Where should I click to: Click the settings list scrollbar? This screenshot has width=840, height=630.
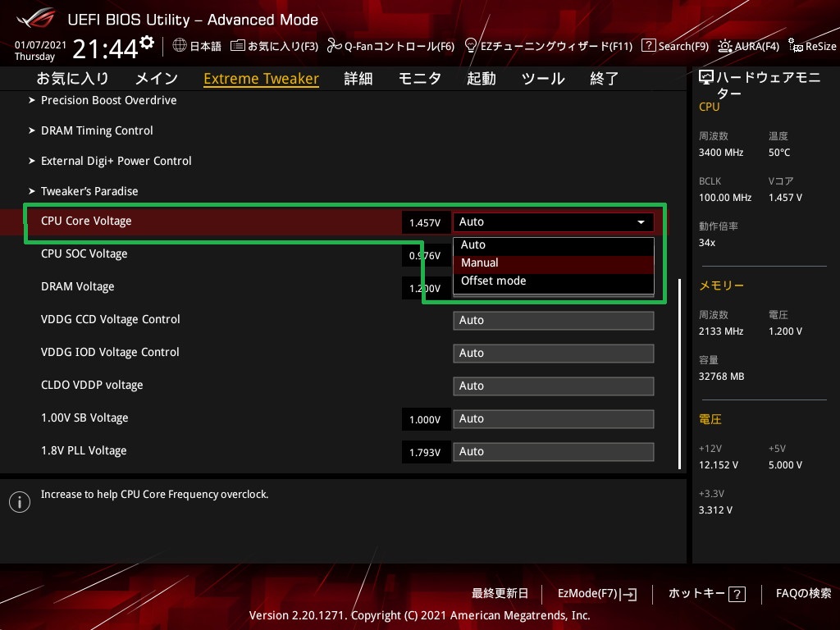(x=680, y=373)
